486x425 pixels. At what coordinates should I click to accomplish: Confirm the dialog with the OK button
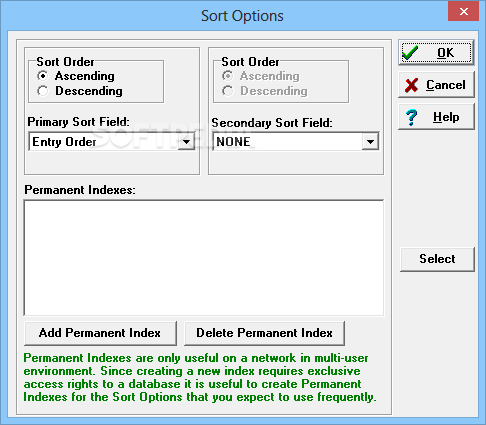pyautogui.click(x=436, y=53)
